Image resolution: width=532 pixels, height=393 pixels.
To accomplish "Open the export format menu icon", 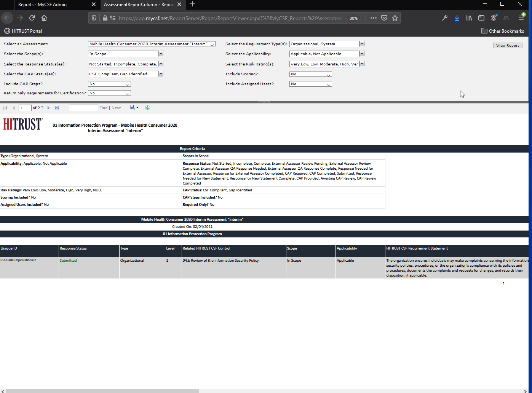I will click(134, 108).
